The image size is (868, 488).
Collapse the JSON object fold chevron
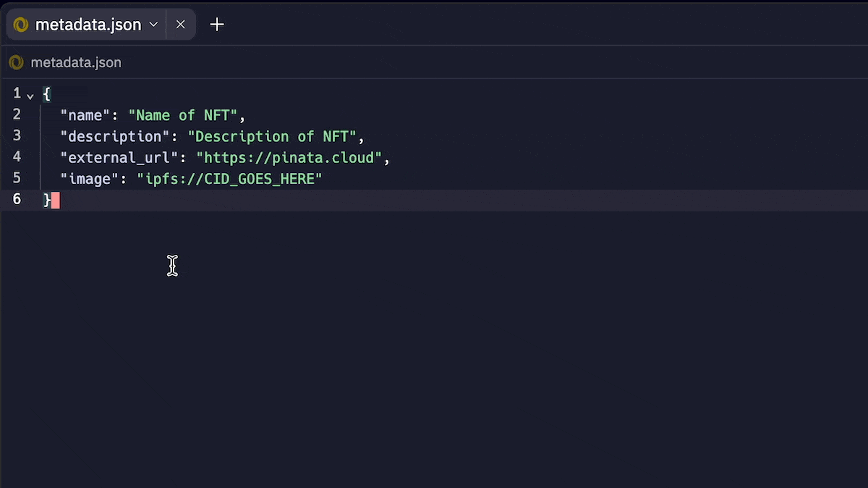30,95
